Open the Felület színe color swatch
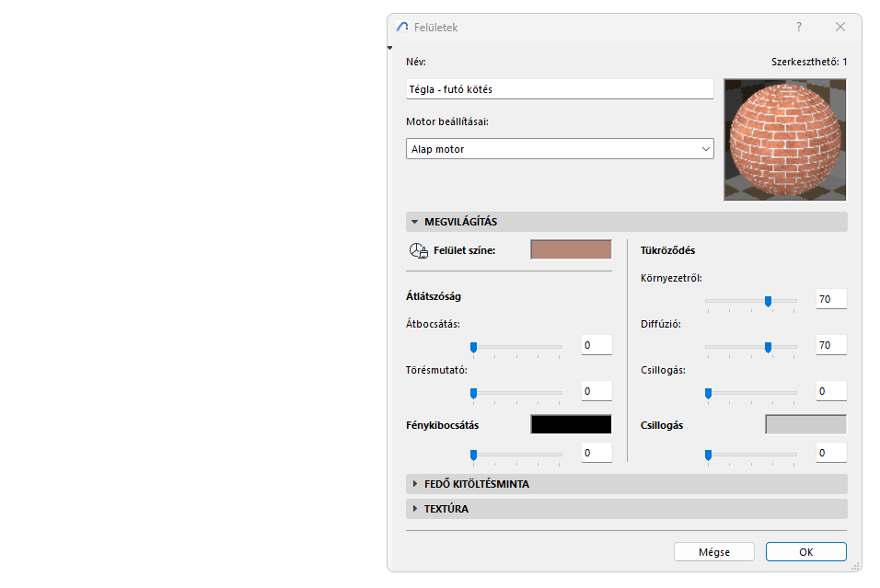Viewport: 880px width, 588px height. point(570,248)
